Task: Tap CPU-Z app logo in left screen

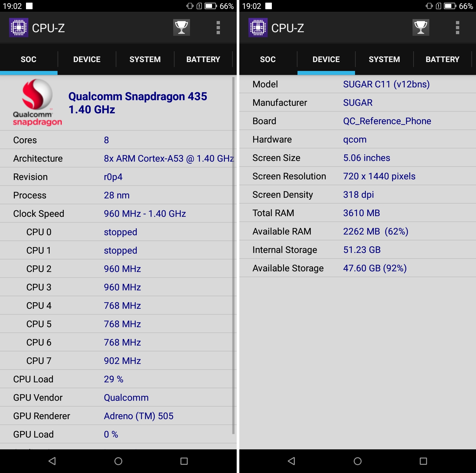Action: tap(19, 28)
